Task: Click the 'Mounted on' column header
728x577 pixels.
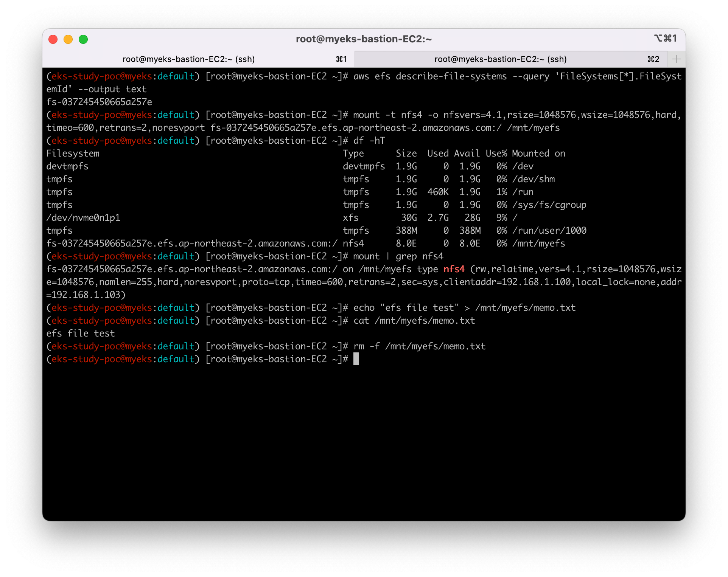Action: tap(538, 154)
